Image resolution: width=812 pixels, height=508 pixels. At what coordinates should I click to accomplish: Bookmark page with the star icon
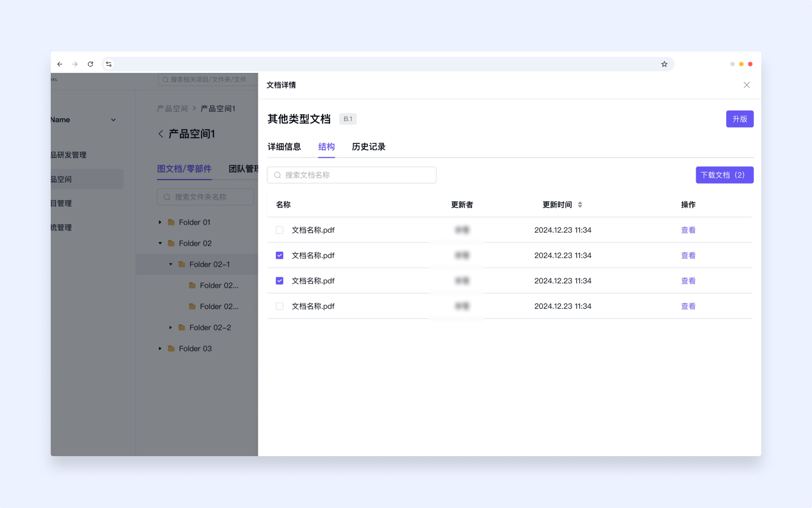pyautogui.click(x=664, y=64)
